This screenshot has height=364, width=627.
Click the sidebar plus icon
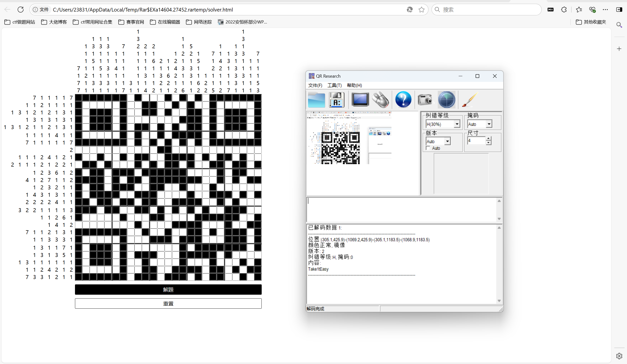click(619, 49)
